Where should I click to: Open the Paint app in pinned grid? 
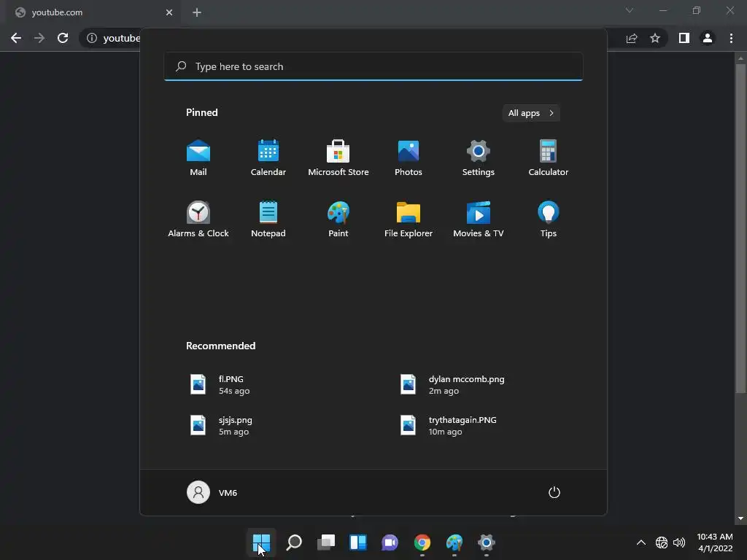338,219
